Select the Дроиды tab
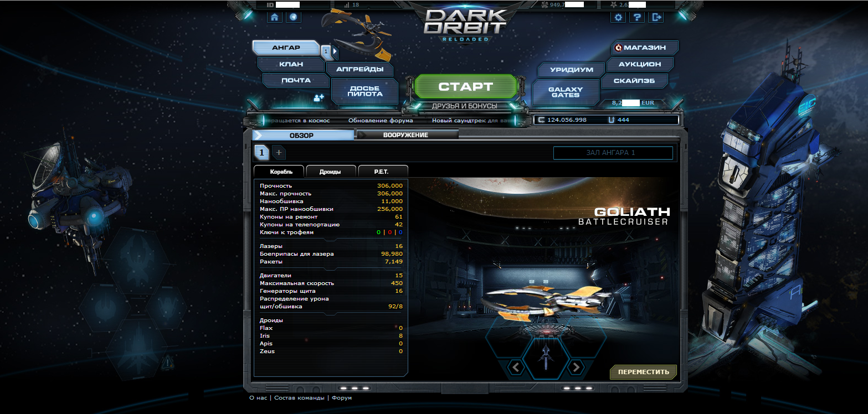 click(x=330, y=172)
